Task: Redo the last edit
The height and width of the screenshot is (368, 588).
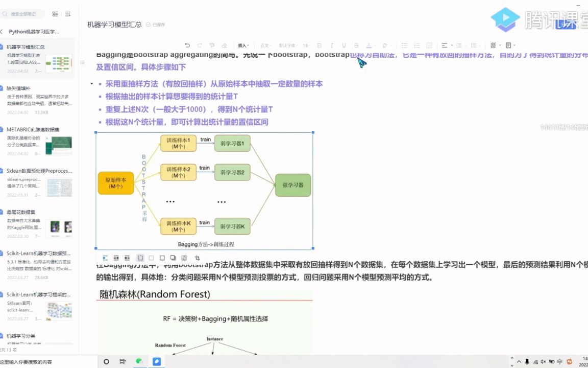Action: [199, 45]
